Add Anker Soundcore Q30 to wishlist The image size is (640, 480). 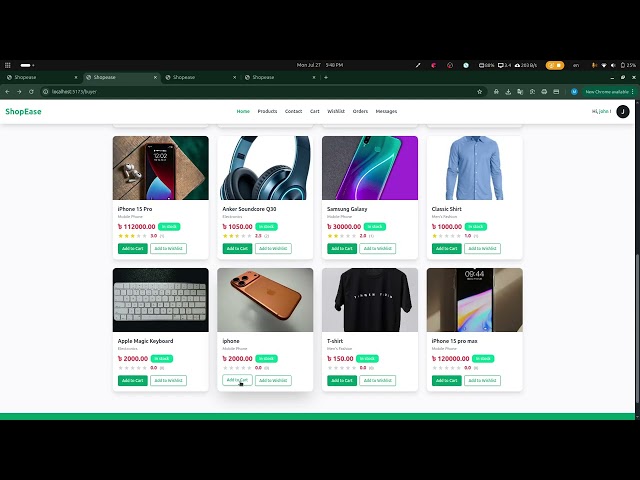click(x=273, y=248)
